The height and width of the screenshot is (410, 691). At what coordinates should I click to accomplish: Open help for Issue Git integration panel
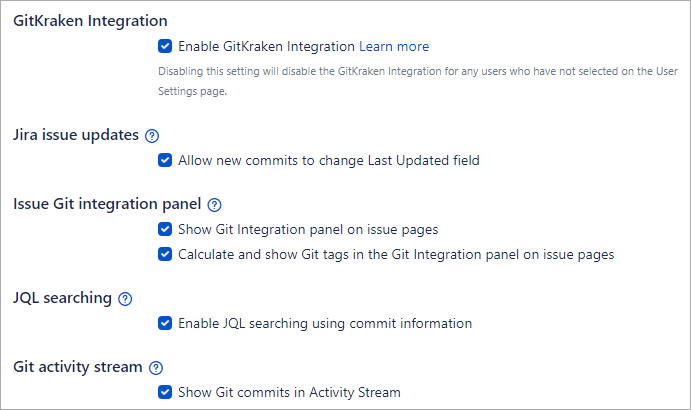click(x=215, y=205)
